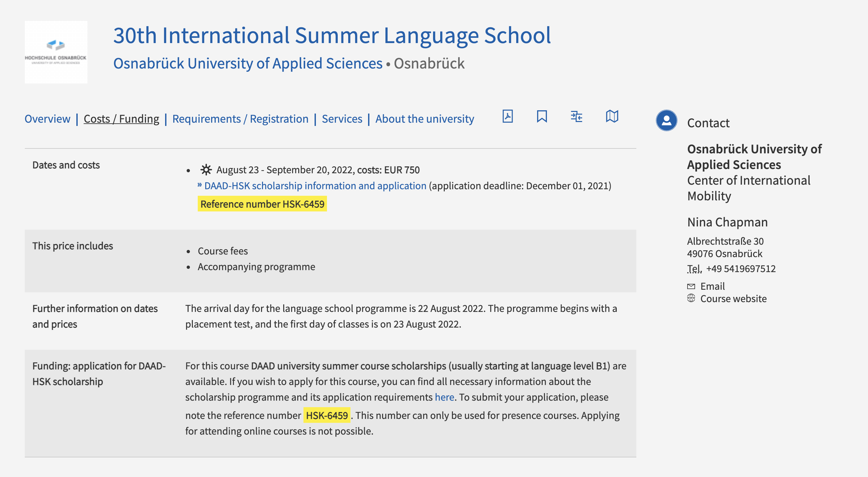
Task: Select the Costs / Funding tab
Action: 121,119
